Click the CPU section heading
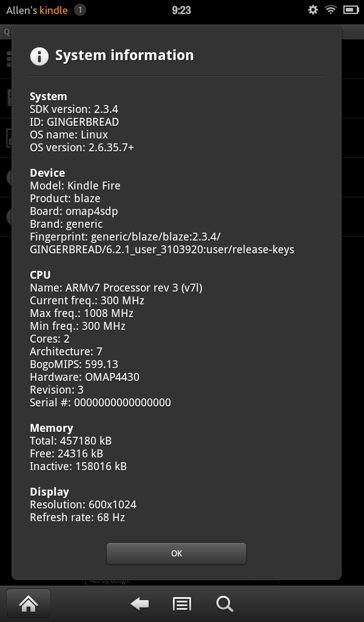 point(40,275)
